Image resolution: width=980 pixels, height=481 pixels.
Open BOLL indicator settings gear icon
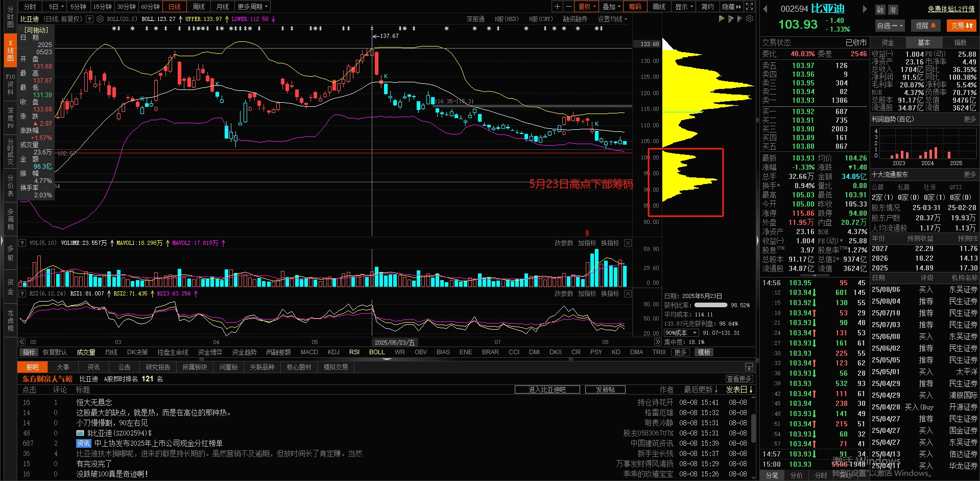[x=100, y=19]
